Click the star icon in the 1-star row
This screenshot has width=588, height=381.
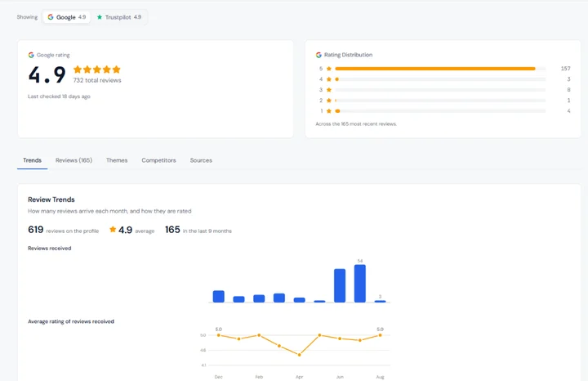tap(329, 111)
